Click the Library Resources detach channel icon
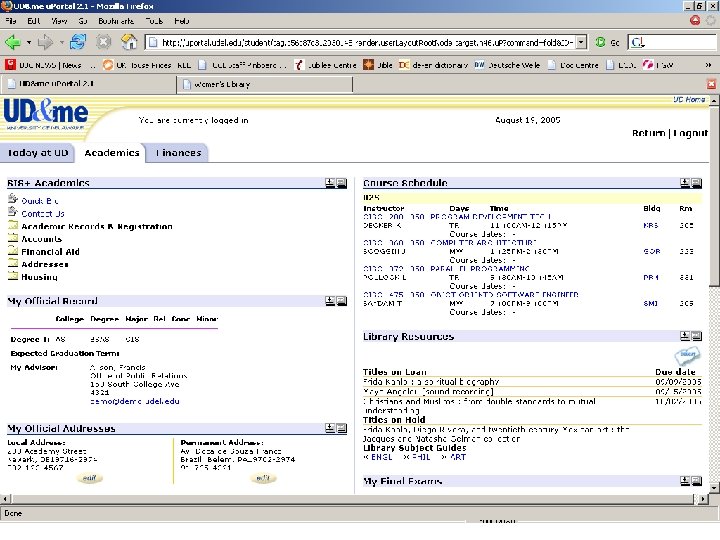Screen dimensions: 720x540 point(698,337)
